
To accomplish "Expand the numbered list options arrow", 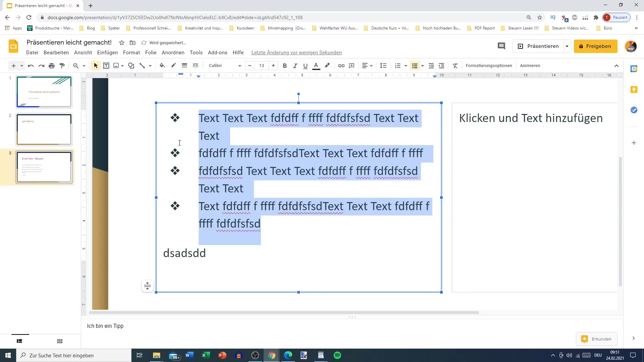I will click(x=406, y=66).
